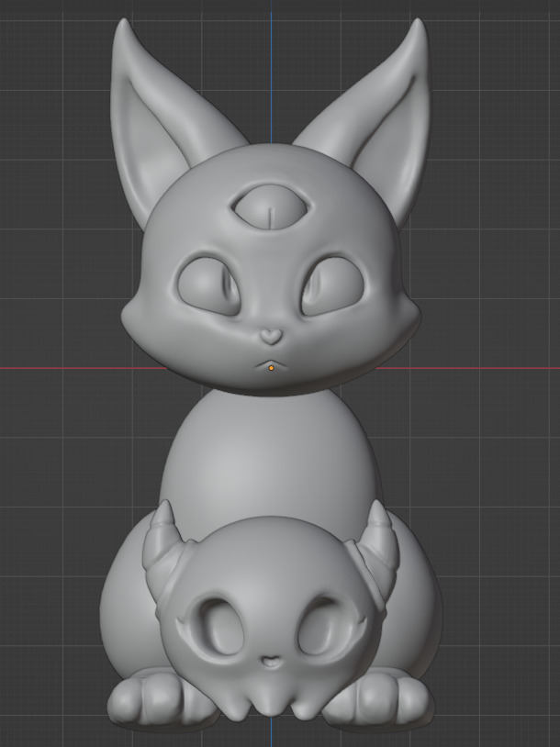
Task: Select the cat's right ear tip
Action: click(419, 28)
